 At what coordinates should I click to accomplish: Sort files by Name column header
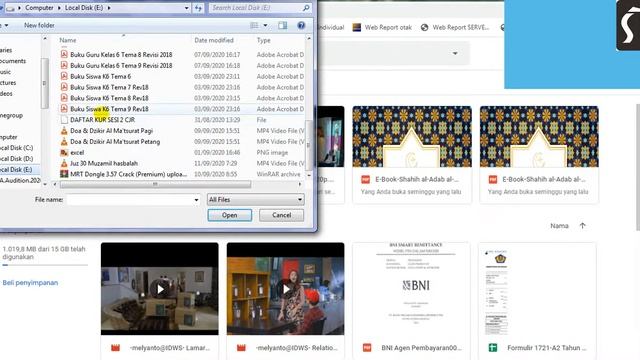(x=68, y=40)
